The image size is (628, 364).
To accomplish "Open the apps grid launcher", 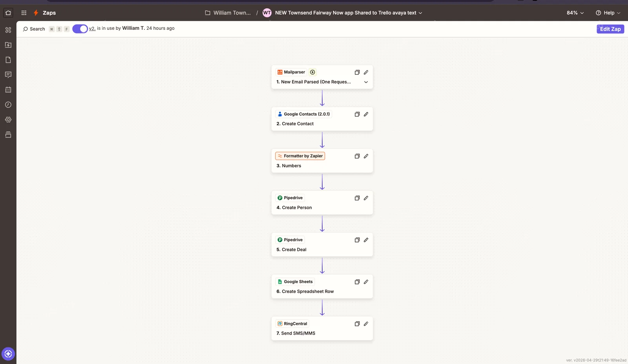I will [24, 13].
